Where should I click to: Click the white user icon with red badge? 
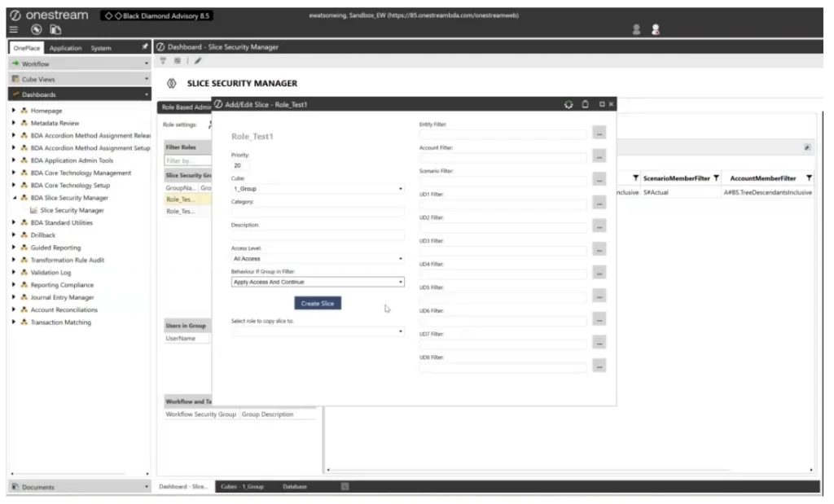click(656, 30)
